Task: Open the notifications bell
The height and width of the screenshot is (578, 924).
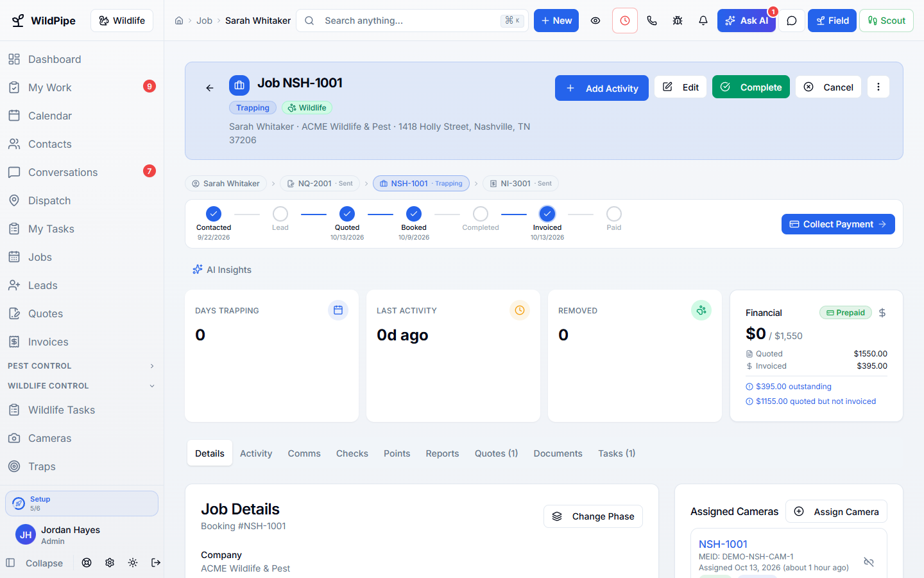Action: coord(703,21)
